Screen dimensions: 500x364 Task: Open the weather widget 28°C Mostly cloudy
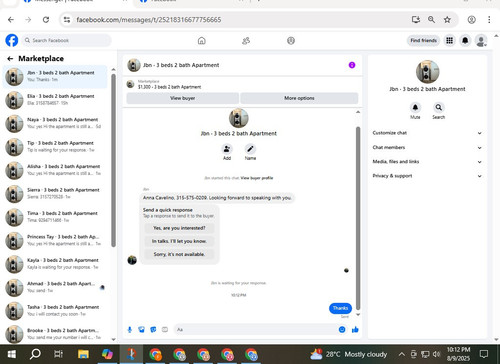click(x=349, y=354)
